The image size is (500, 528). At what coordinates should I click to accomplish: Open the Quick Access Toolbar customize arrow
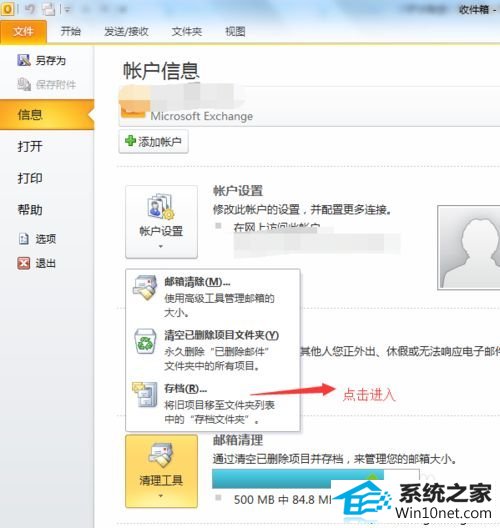click(67, 10)
